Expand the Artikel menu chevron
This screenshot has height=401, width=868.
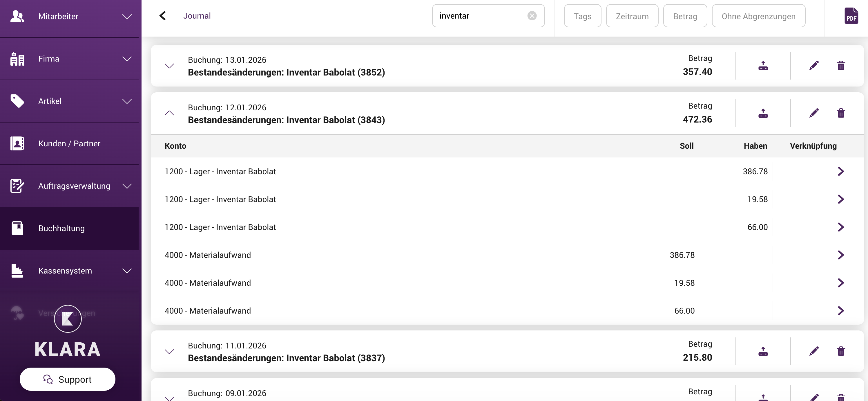[x=127, y=102]
